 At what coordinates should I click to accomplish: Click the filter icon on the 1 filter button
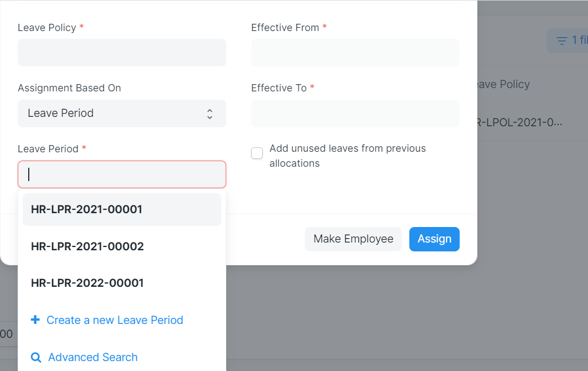563,40
